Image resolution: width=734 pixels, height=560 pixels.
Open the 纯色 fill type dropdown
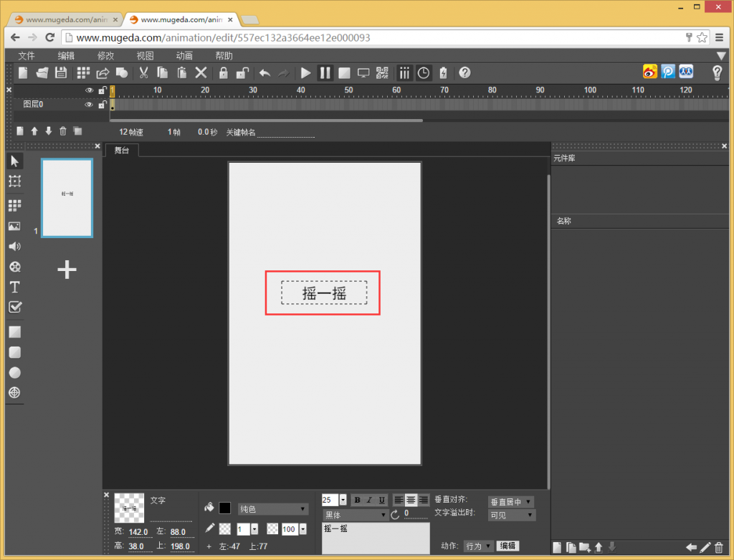coord(273,509)
